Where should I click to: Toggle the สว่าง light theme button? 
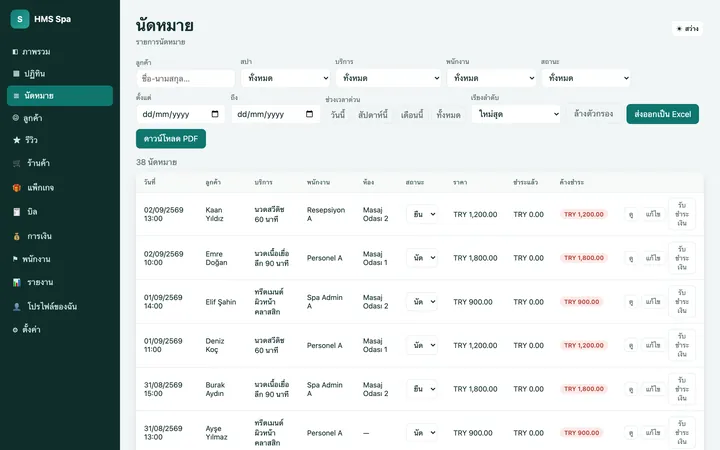[687, 28]
